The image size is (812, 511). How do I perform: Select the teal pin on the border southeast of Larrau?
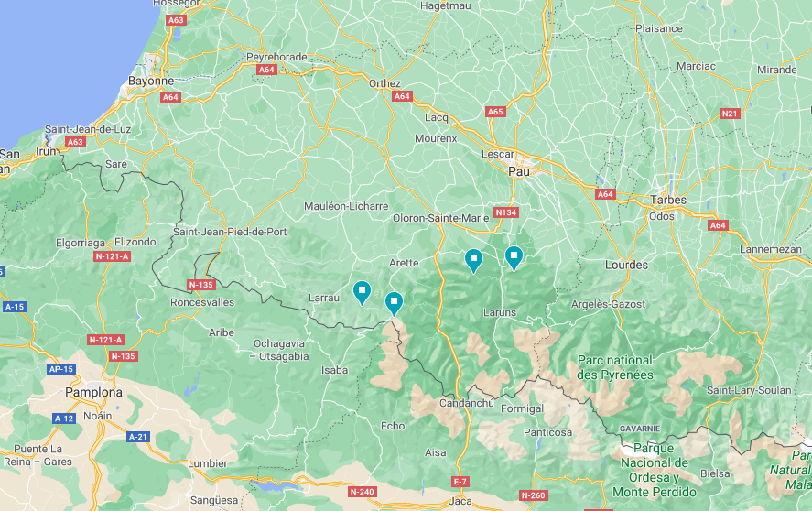(x=394, y=302)
